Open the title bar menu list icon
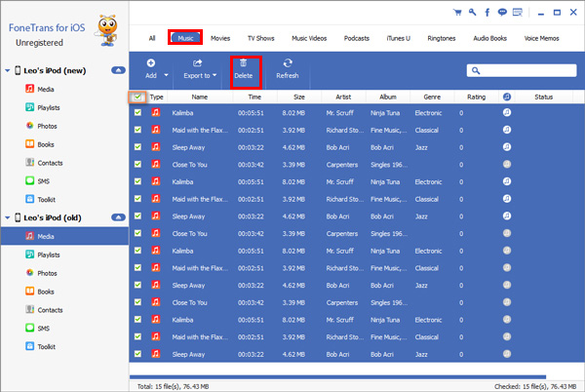Image resolution: width=585 pixels, height=392 pixels. pos(518,13)
